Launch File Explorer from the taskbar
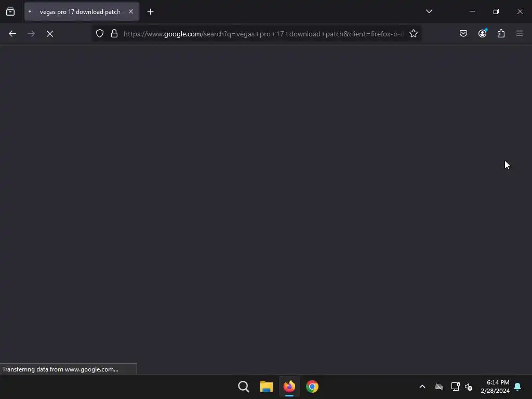Image resolution: width=532 pixels, height=399 pixels. tap(267, 387)
